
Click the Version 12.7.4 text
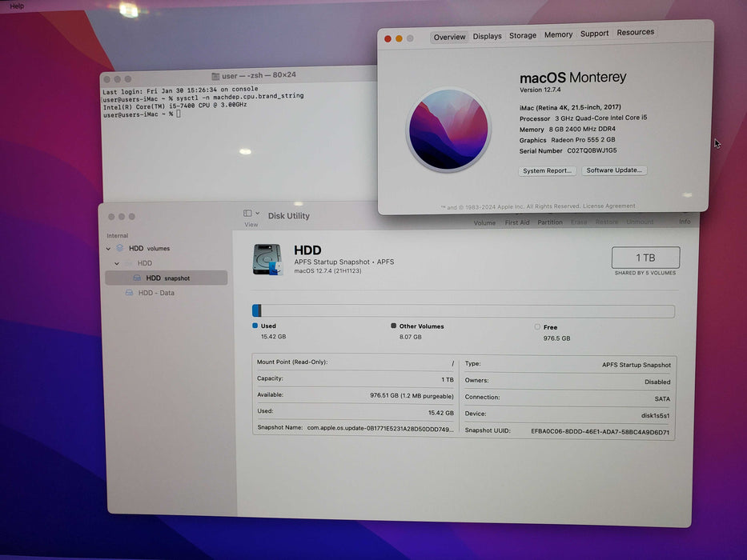[x=540, y=90]
